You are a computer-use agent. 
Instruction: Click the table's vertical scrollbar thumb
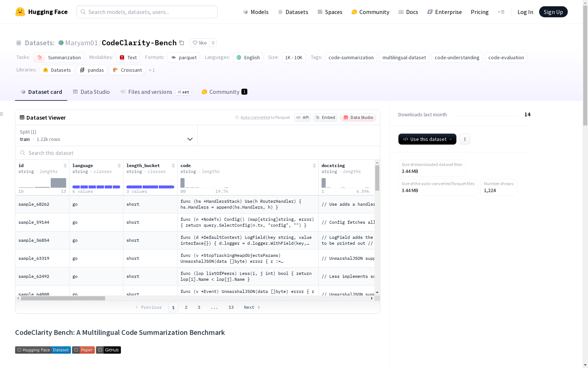click(377, 178)
